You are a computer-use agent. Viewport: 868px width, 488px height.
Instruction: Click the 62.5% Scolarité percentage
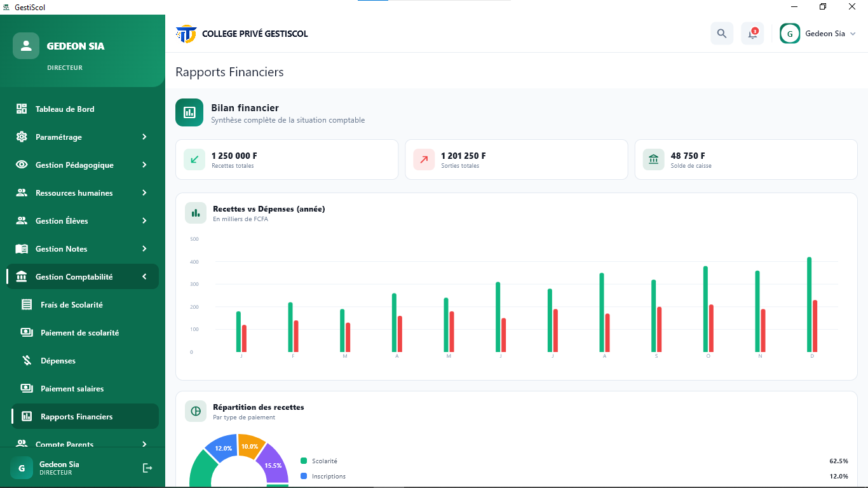point(839,461)
